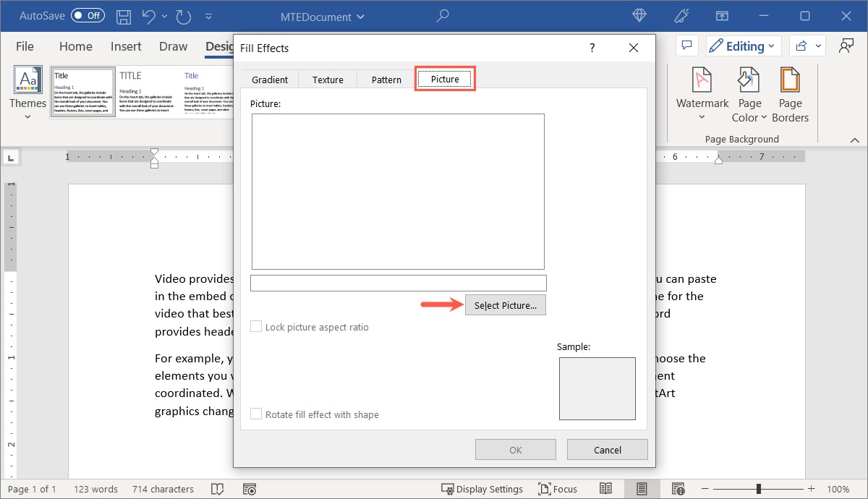Switch to Read Mode from the status bar
Viewport: 868px width, 499px height.
606,489
